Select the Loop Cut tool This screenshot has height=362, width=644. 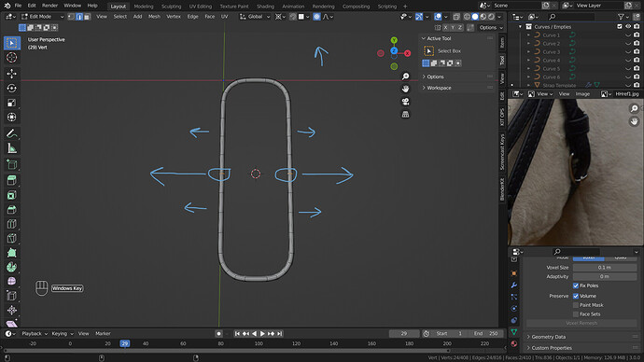pyautogui.click(x=11, y=224)
